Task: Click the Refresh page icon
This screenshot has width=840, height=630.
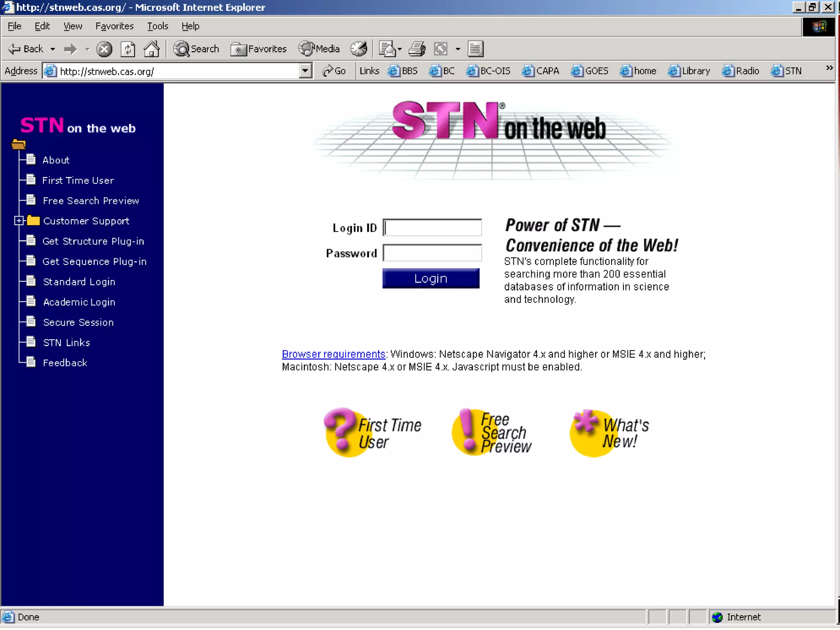Action: 128,49
